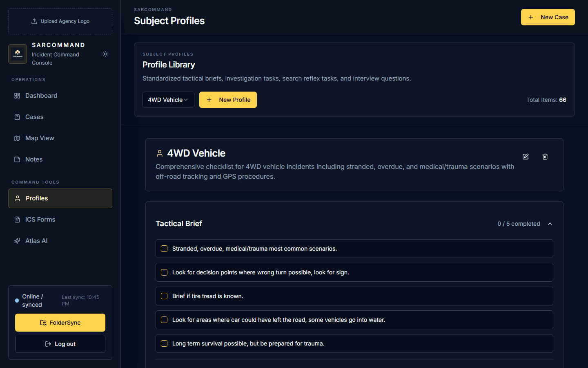The width and height of the screenshot is (588, 368).
Task: Click the New Case button
Action: 548,17
